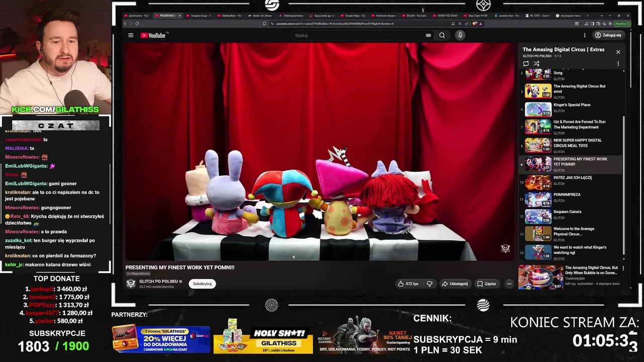Click the 472 tys. like count
Image resolution: width=644 pixels, height=362 pixels.
[x=412, y=284]
